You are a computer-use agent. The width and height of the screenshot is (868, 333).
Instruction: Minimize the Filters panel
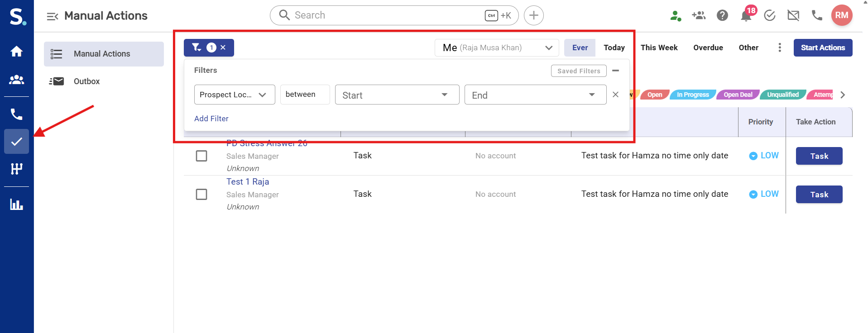tap(615, 71)
